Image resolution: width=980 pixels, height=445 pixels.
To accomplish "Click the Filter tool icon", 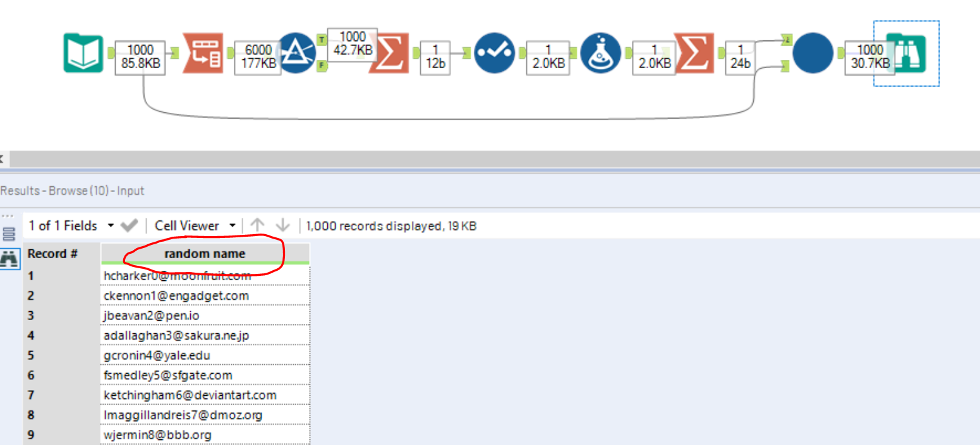I will point(297,54).
